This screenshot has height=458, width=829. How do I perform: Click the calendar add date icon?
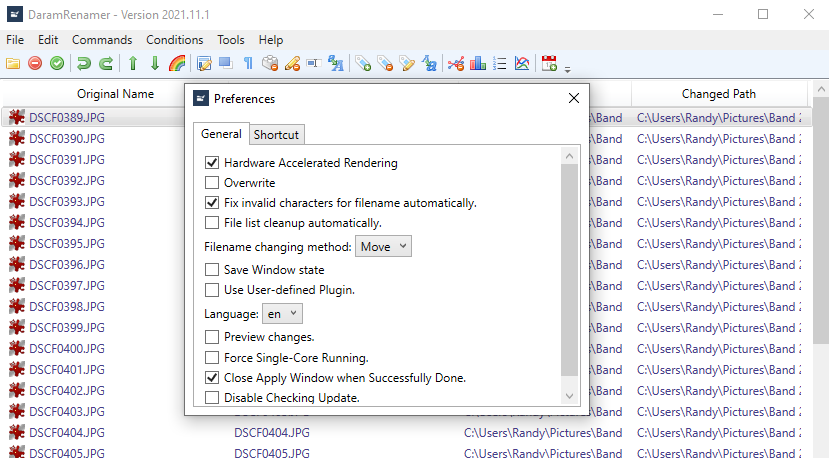(x=549, y=64)
